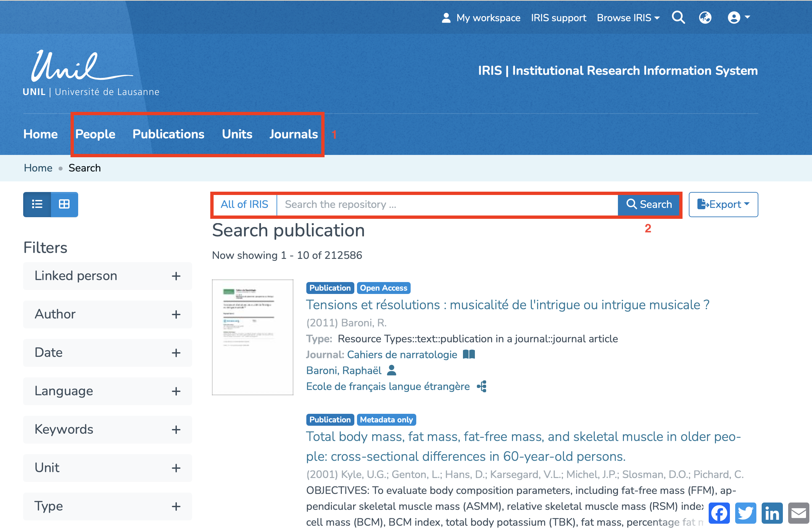Open the Export dropdown
This screenshot has height=529, width=812.
click(723, 204)
